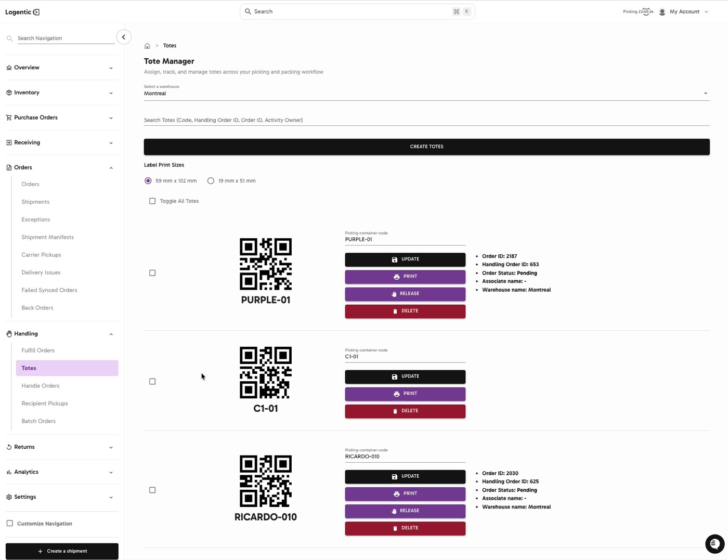Screen dimensions: 728x560
Task: Click Create a shipment button
Action: pyautogui.click(x=62, y=551)
